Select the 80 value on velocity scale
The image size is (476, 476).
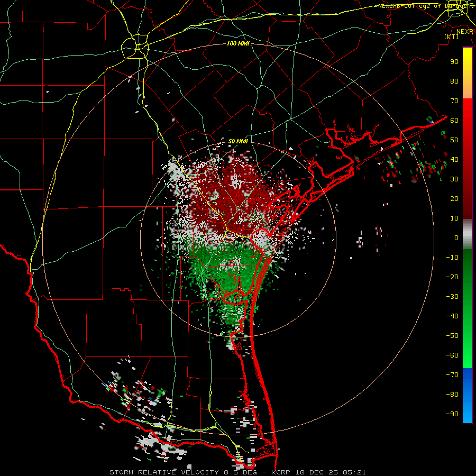pos(454,81)
